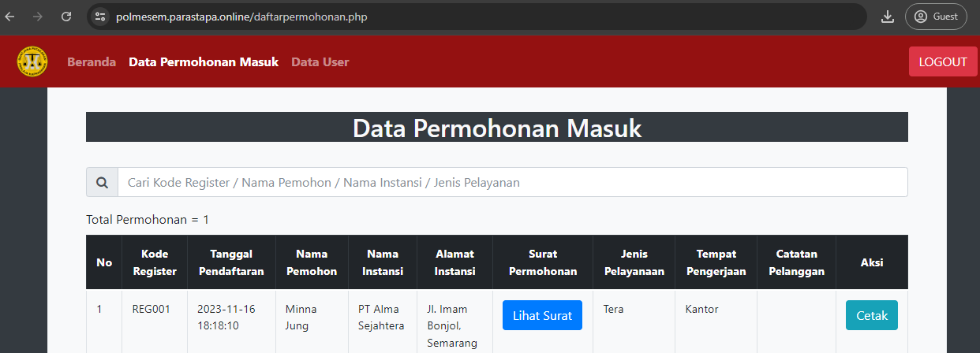
Task: Click Cetak button for Minna Jung
Action: tap(871, 315)
